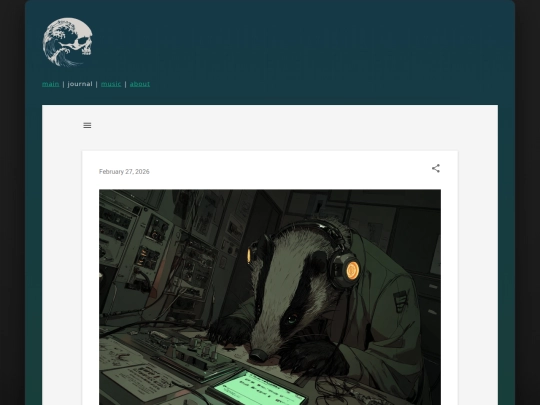Go to the main page link

50,84
